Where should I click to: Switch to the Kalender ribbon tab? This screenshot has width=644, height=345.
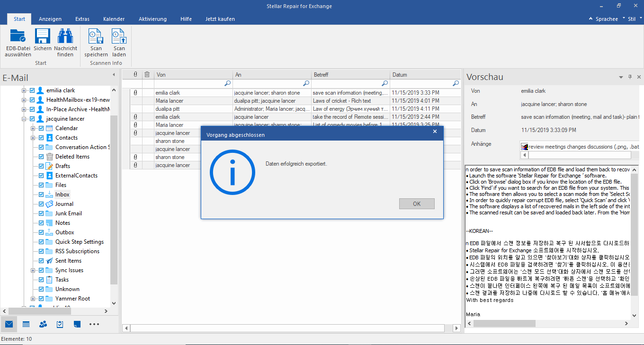click(x=114, y=19)
